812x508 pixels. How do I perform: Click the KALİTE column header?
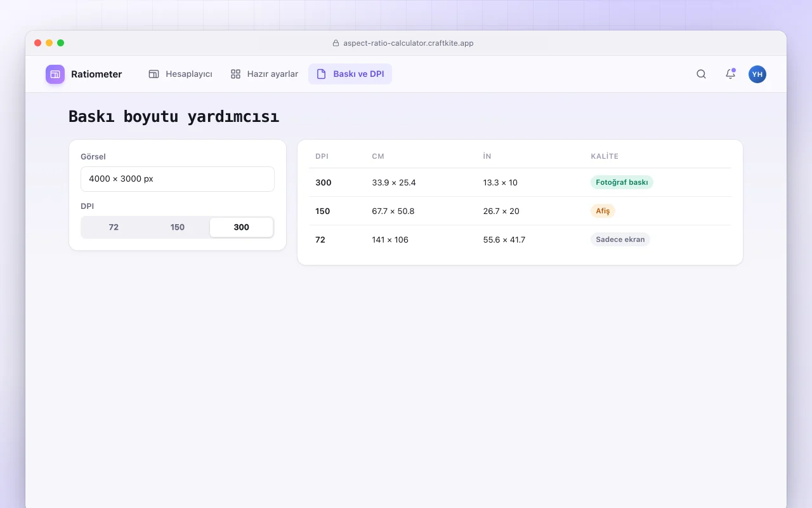pyautogui.click(x=605, y=156)
